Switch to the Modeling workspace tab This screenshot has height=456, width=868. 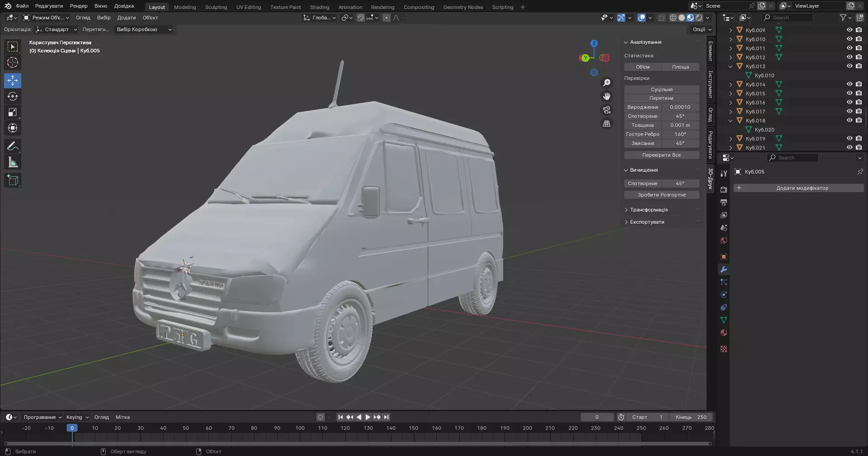(185, 7)
